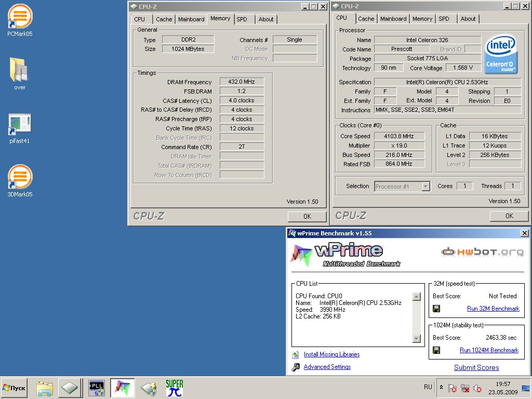The width and height of the screenshot is (532, 399).
Task: Click the taskbar clock 19:57
Action: point(503,384)
